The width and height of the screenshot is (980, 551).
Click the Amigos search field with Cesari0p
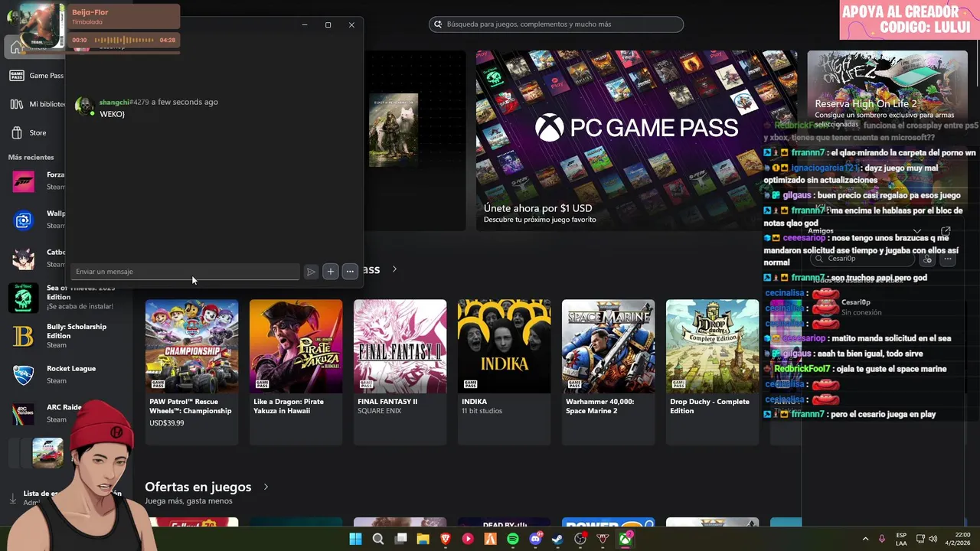point(864,259)
